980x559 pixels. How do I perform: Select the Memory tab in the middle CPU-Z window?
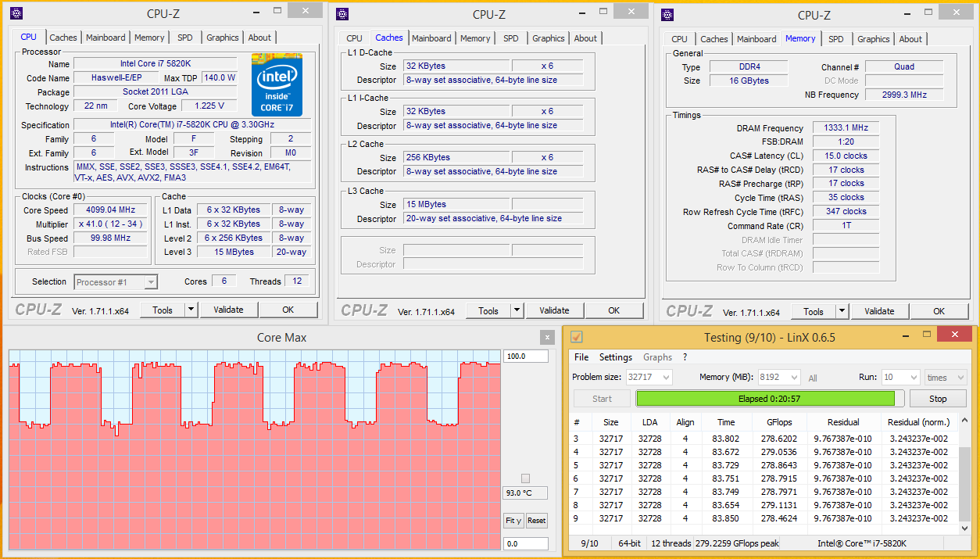click(475, 38)
